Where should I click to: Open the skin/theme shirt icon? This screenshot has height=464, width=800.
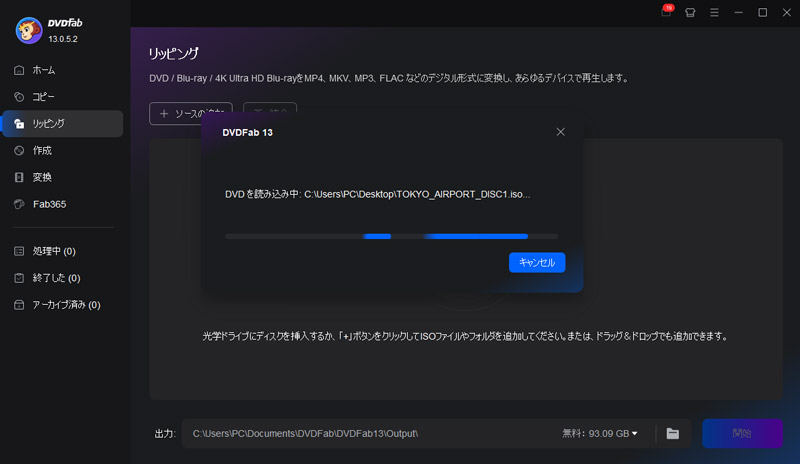coord(690,13)
